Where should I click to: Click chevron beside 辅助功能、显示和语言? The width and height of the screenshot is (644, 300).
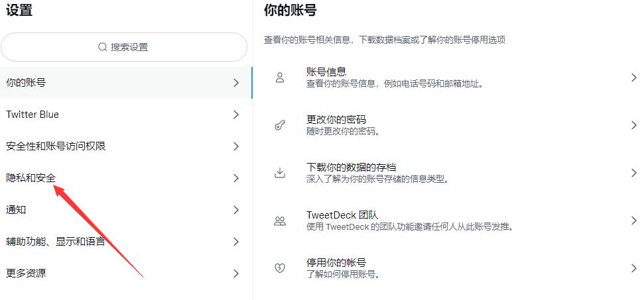236,242
